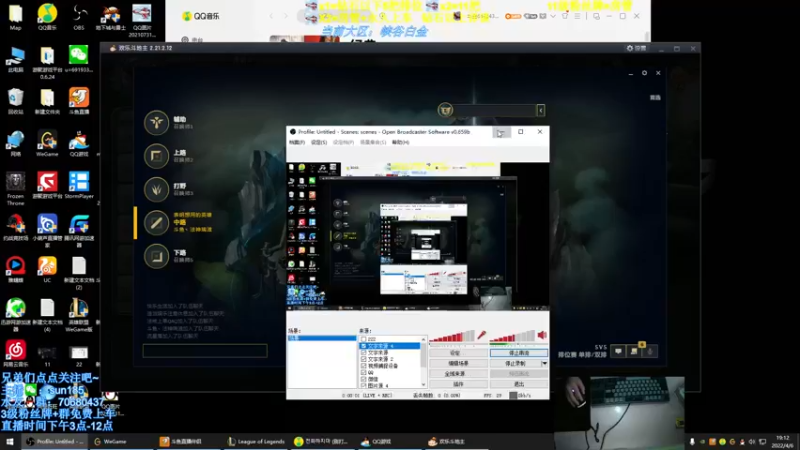Open the WeGame desktop shortcut

[x=47, y=143]
